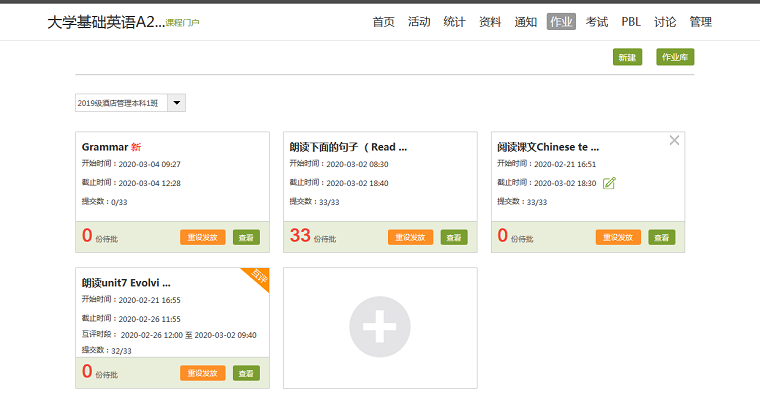Click 互评时段 2020-02-26 12:00 text
The image size is (760, 396).
pyautogui.click(x=169, y=335)
